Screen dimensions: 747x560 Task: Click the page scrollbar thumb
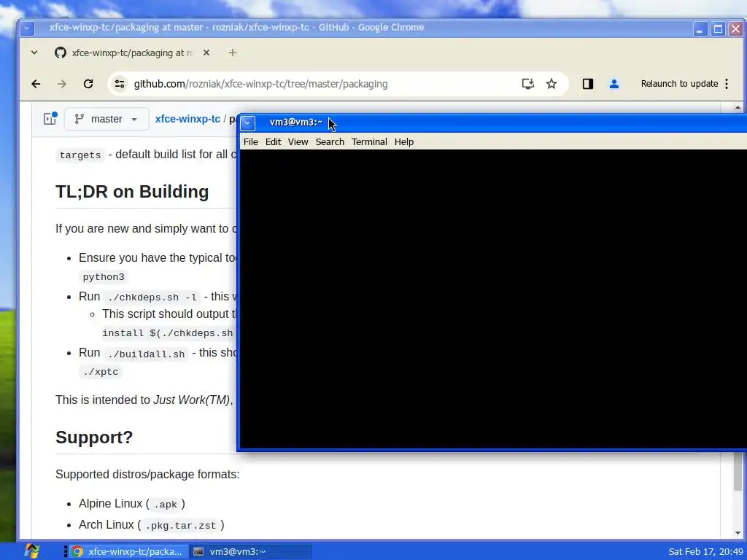(738, 470)
